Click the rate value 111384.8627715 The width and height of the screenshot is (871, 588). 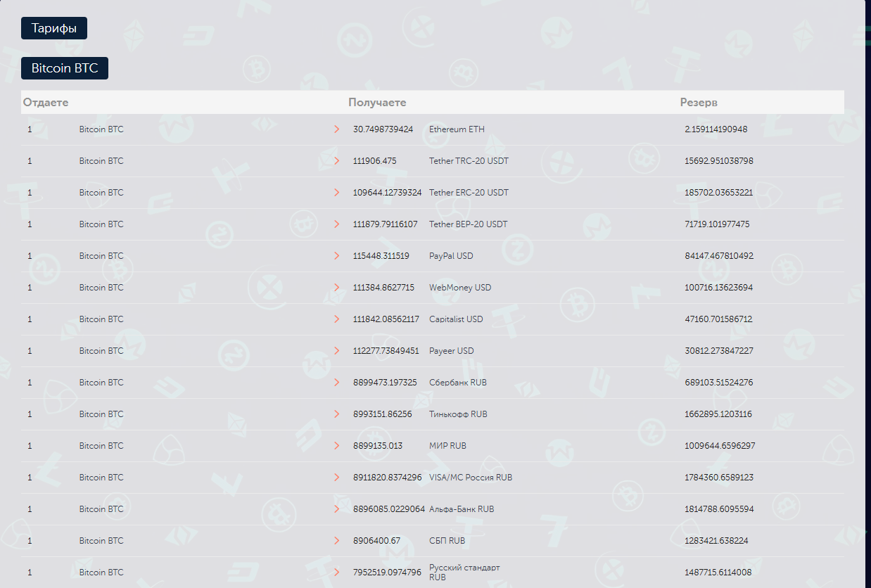coord(384,288)
